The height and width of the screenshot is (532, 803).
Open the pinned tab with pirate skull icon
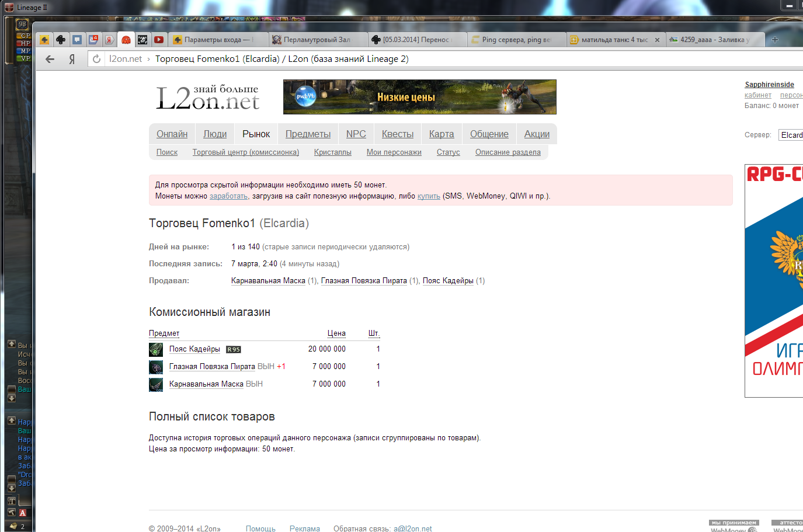pos(142,40)
